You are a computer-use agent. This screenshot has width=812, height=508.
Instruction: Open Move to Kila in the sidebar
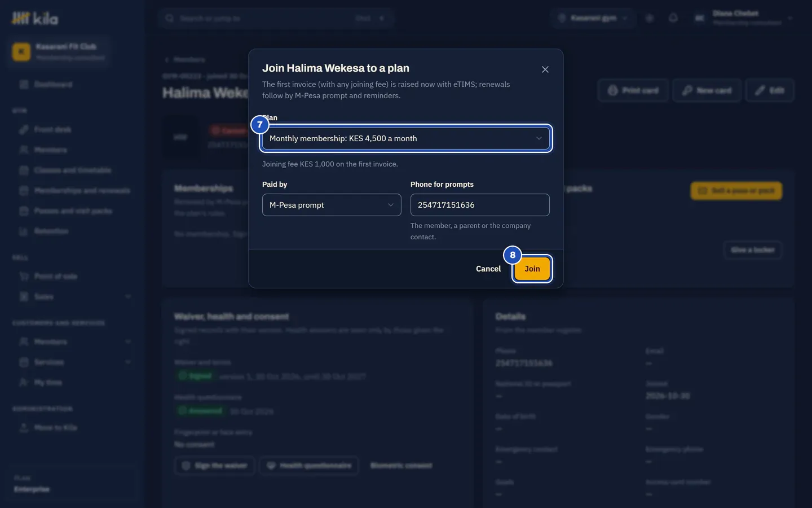tap(73, 428)
